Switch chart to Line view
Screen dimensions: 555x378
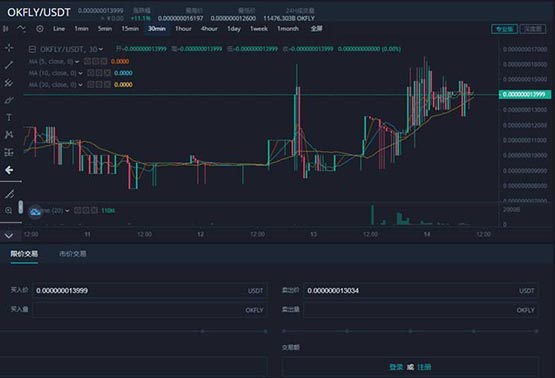59,29
